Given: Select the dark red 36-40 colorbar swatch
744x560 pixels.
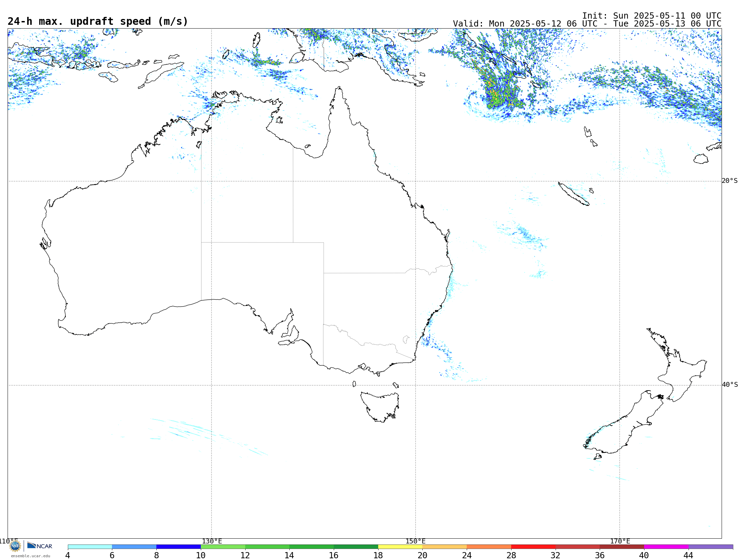Looking at the screenshot, I should point(622,547).
